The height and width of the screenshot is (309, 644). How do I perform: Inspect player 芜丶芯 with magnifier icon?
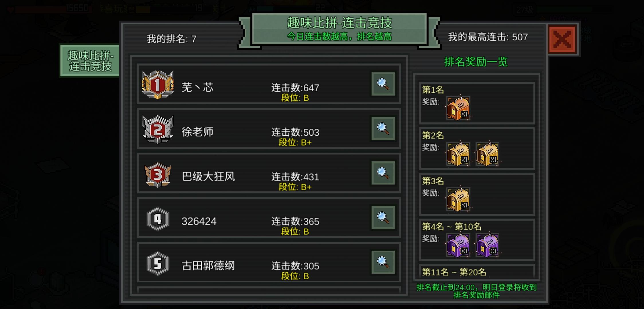point(383,84)
